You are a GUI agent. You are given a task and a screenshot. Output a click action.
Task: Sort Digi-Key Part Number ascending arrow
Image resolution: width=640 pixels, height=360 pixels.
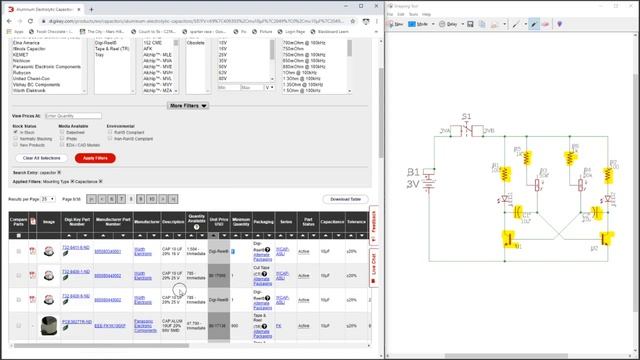69,236
